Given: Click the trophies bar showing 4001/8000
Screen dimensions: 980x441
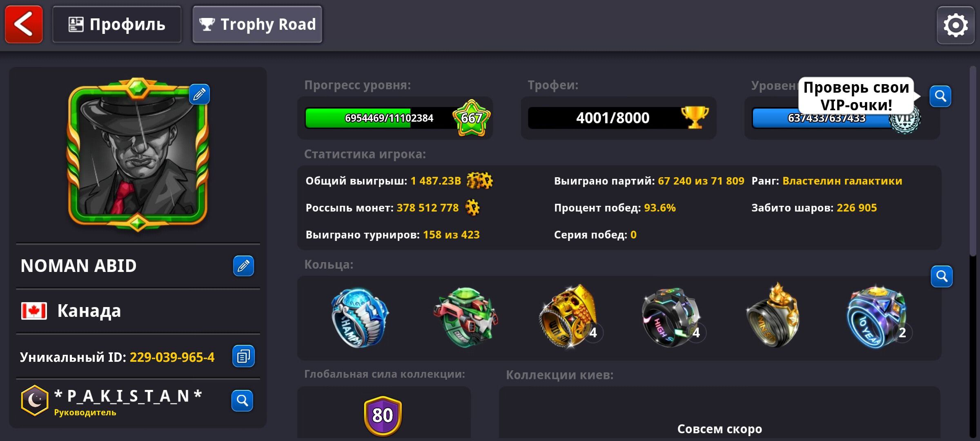Looking at the screenshot, I should click(618, 118).
